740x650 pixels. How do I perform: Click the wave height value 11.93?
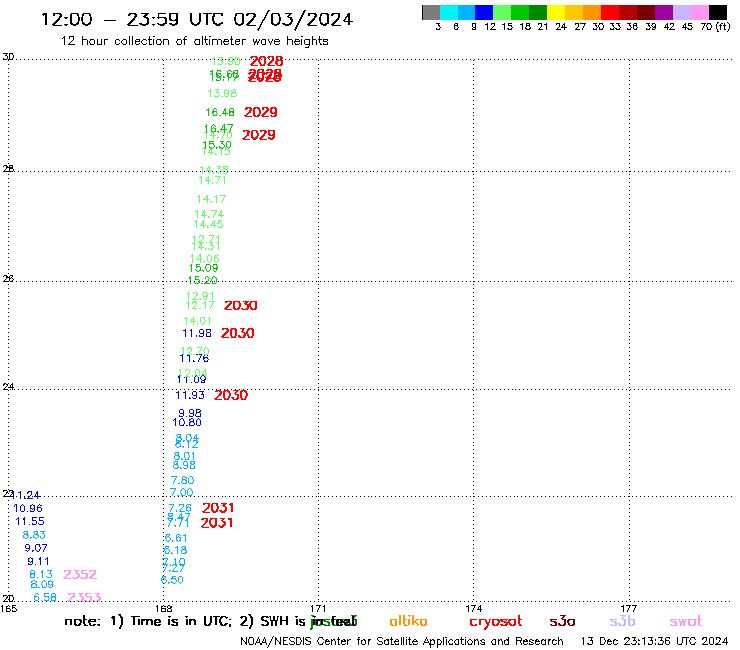click(190, 395)
